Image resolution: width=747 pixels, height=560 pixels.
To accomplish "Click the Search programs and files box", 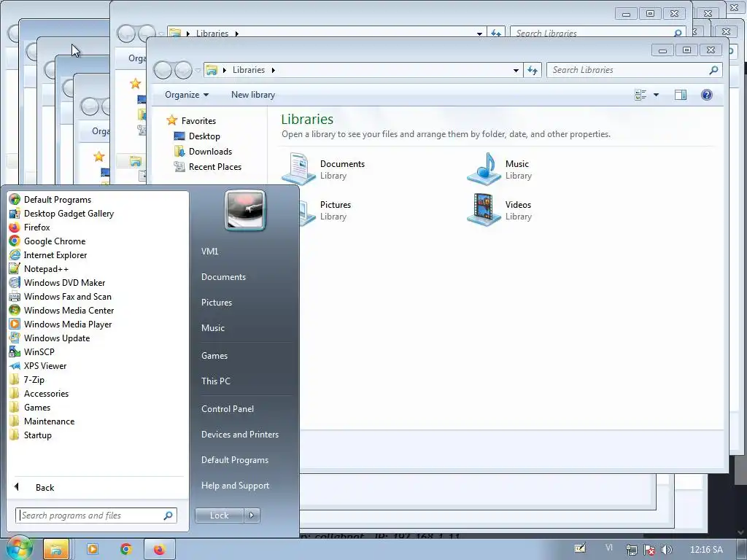I will tap(96, 516).
